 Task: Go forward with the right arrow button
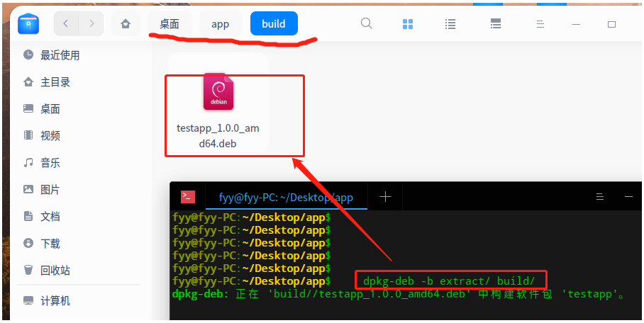click(x=91, y=24)
